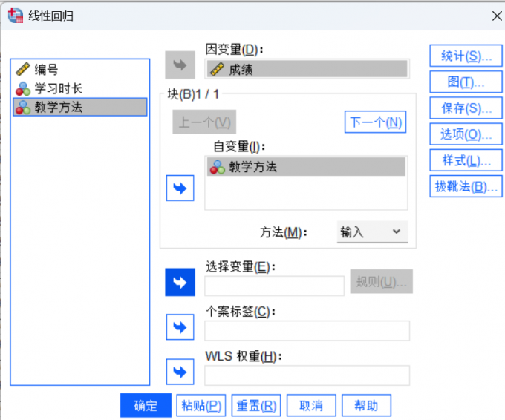The height and width of the screenshot is (420, 505).
Task: Click the WLS 权重(H) input field
Action: point(307,375)
